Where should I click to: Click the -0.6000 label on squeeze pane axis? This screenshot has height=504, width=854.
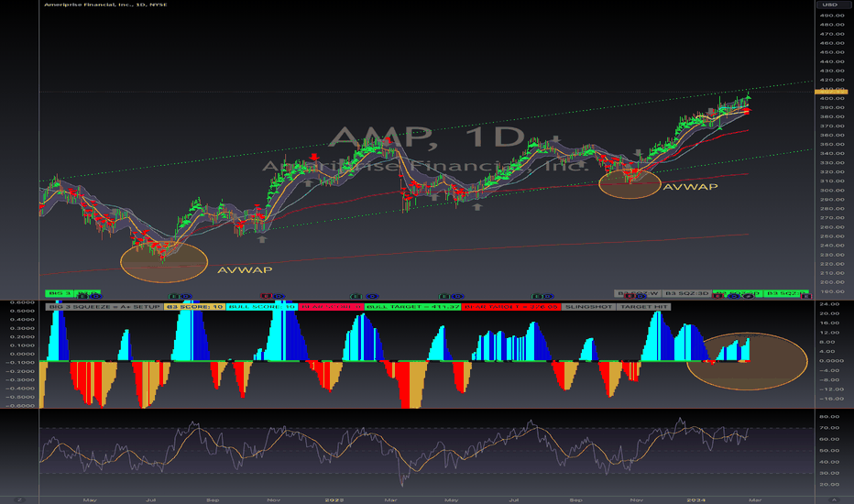[x=21, y=405]
